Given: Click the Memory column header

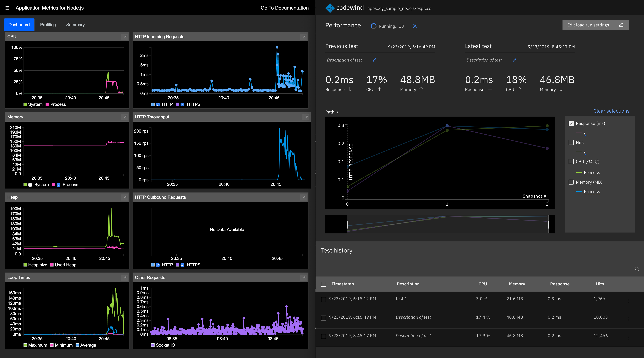Looking at the screenshot, I should point(517,284).
